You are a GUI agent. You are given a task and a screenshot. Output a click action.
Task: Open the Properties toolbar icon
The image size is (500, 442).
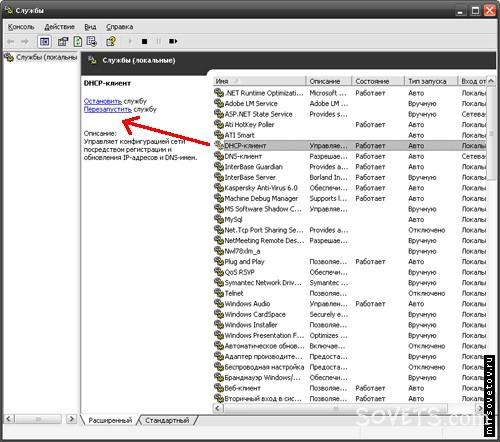pyautogui.click(x=63, y=41)
